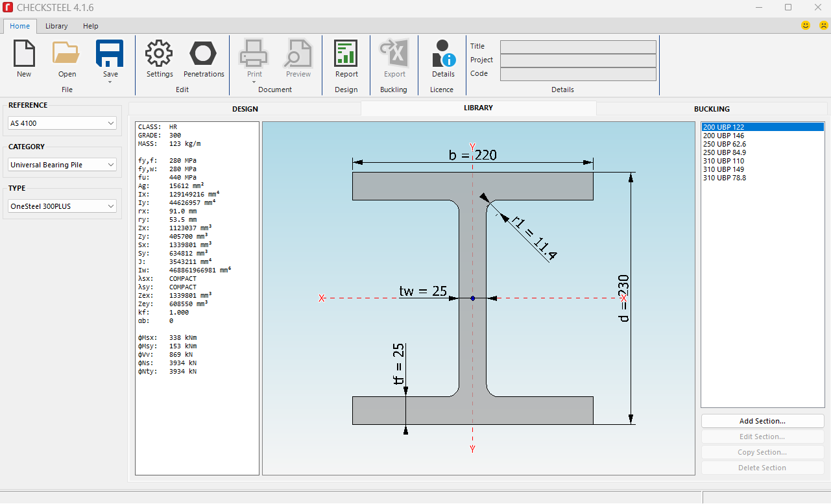
Task: Click the GRADE: 300 line
Action: tap(160, 136)
